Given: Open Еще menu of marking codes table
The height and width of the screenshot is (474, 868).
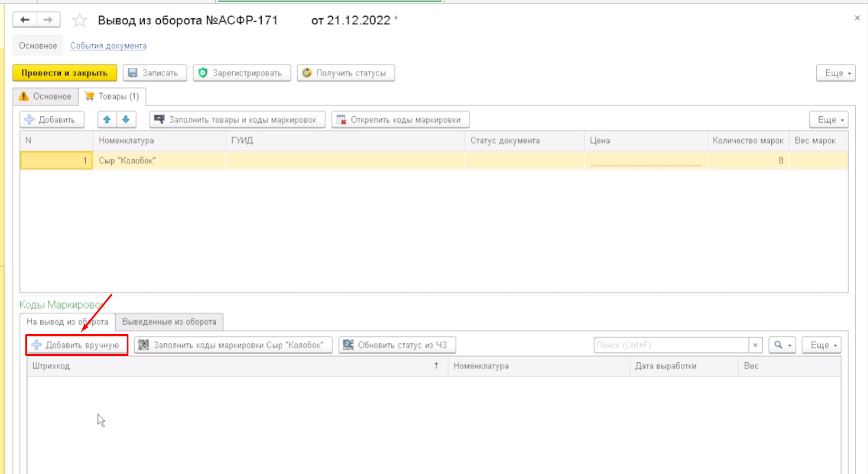Looking at the screenshot, I should click(822, 345).
